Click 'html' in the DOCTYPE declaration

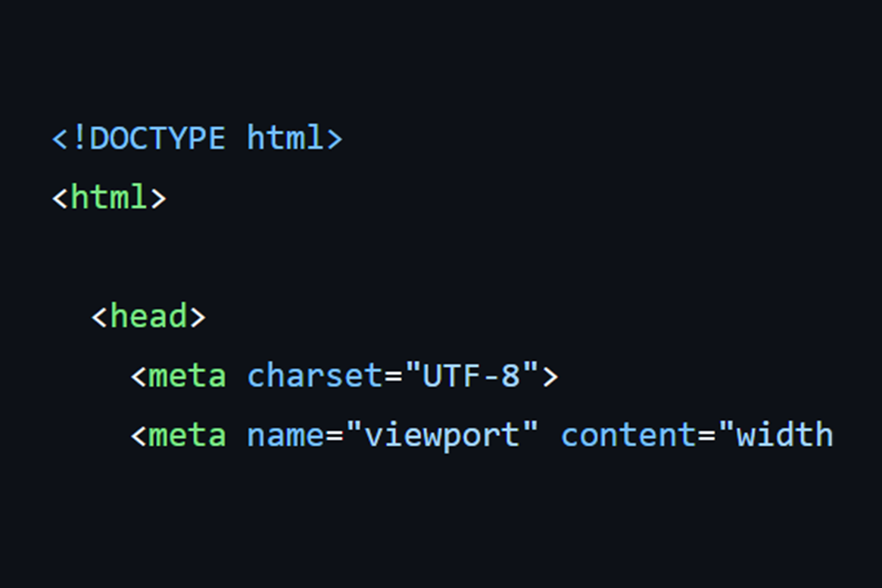pos(285,138)
